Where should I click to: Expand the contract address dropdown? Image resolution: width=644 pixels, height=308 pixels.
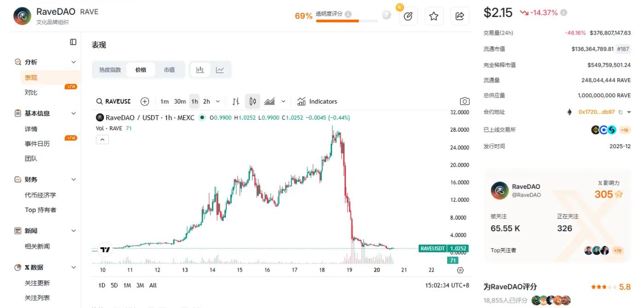(x=629, y=112)
